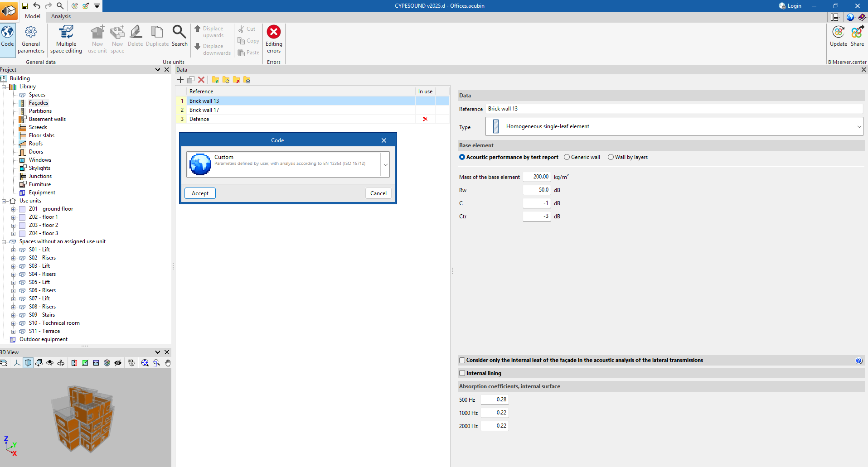Click the Mass of the base element field
The image size is (868, 467).
537,177
